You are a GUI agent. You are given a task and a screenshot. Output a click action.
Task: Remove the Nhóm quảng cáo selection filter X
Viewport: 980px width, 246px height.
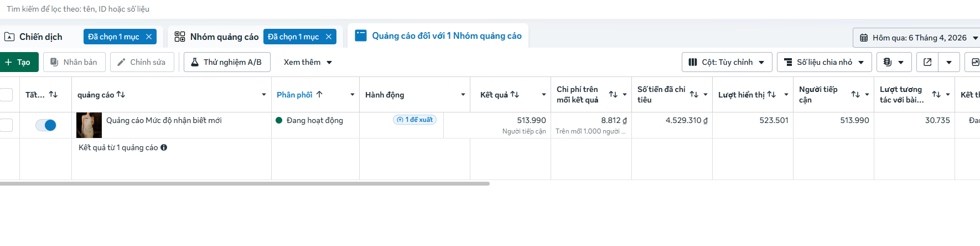329,37
